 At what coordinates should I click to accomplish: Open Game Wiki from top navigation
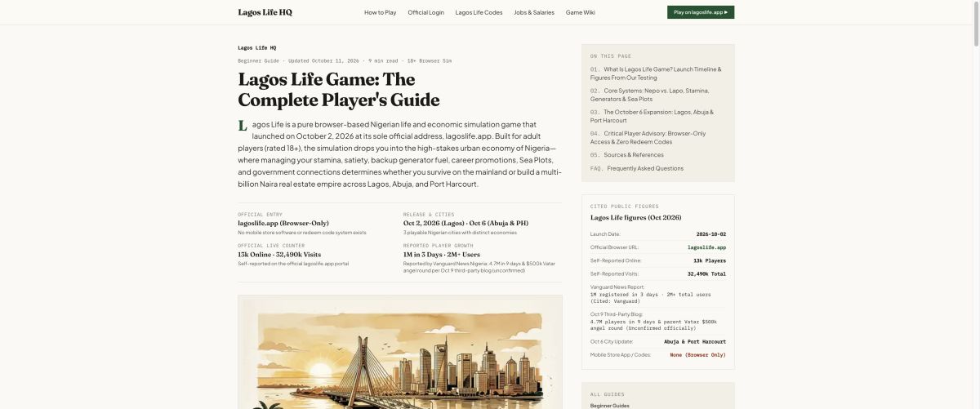[581, 12]
